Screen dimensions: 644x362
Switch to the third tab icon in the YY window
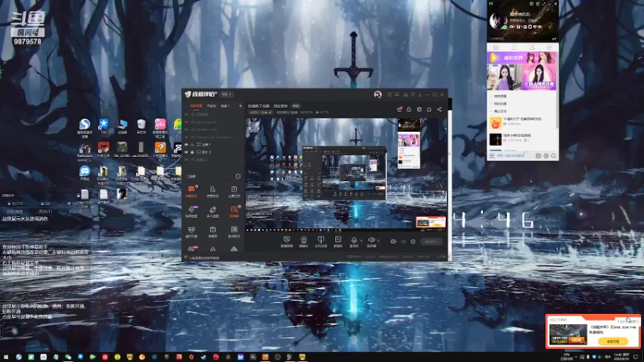tap(531, 47)
